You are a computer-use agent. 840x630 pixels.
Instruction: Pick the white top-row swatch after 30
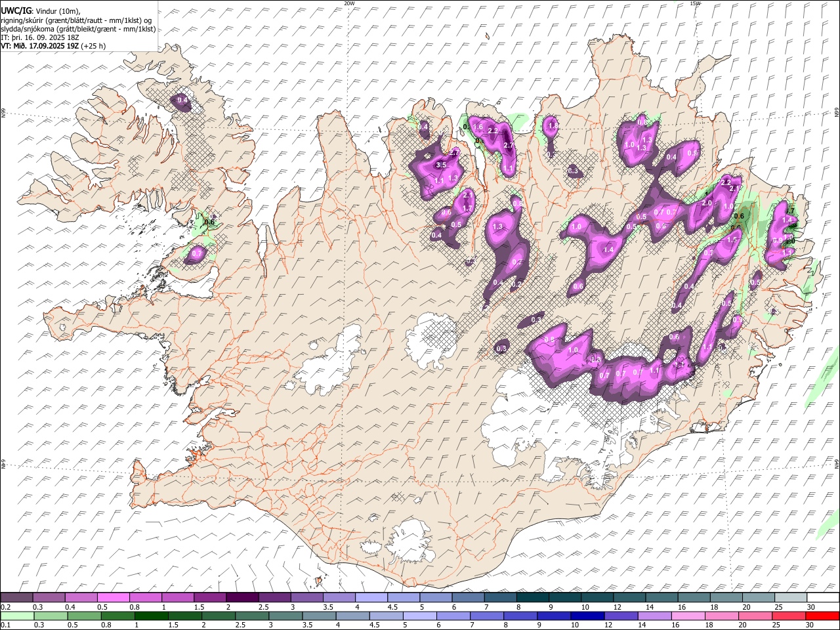pyautogui.click(x=823, y=597)
